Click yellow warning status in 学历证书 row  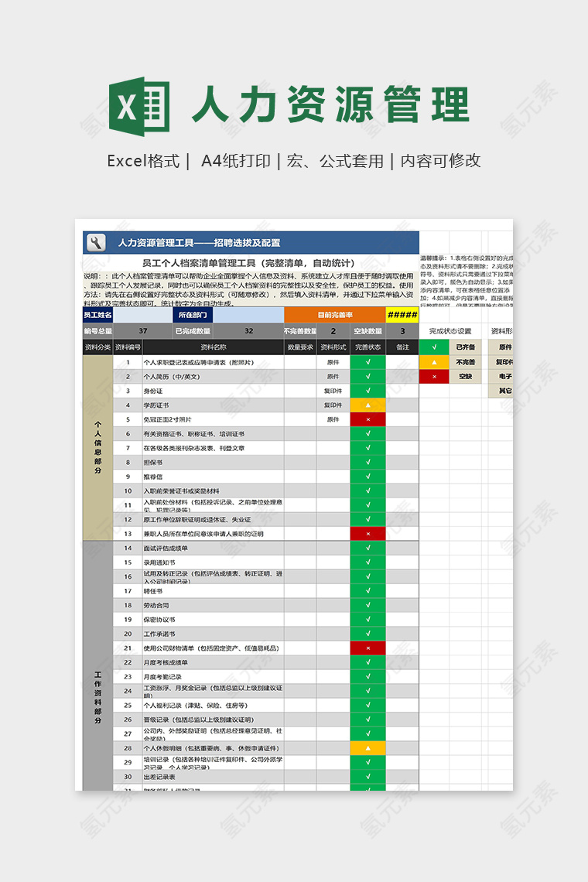coord(368,405)
